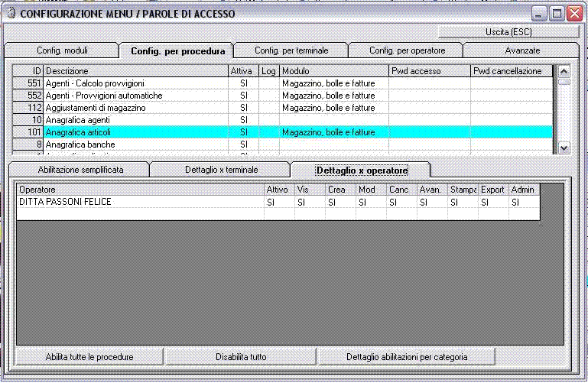Select row Anagrafica banche
The width and height of the screenshot is (588, 383).
tap(282, 144)
